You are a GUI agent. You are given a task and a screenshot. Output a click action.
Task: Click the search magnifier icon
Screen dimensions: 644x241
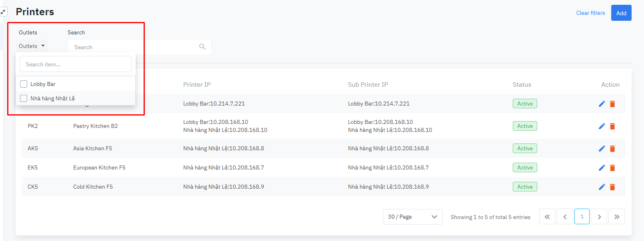[202, 47]
